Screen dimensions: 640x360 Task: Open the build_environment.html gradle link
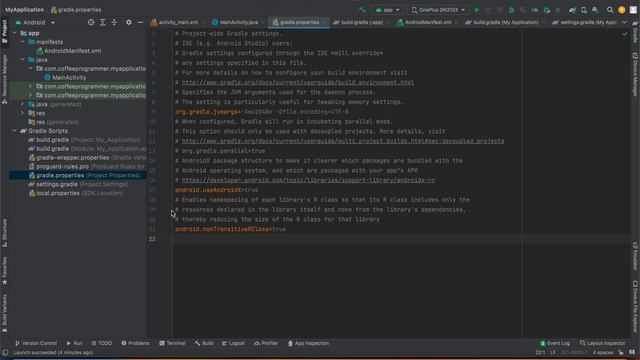(298, 82)
